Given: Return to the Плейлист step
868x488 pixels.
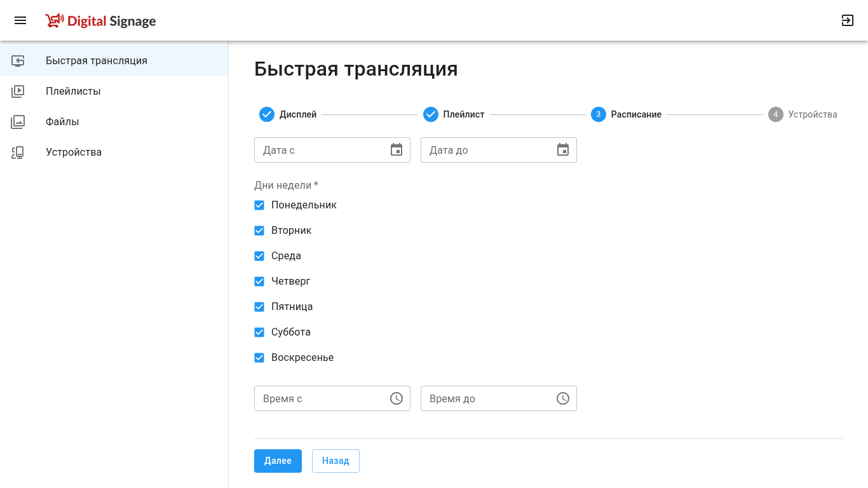Looking at the screenshot, I should [x=454, y=114].
